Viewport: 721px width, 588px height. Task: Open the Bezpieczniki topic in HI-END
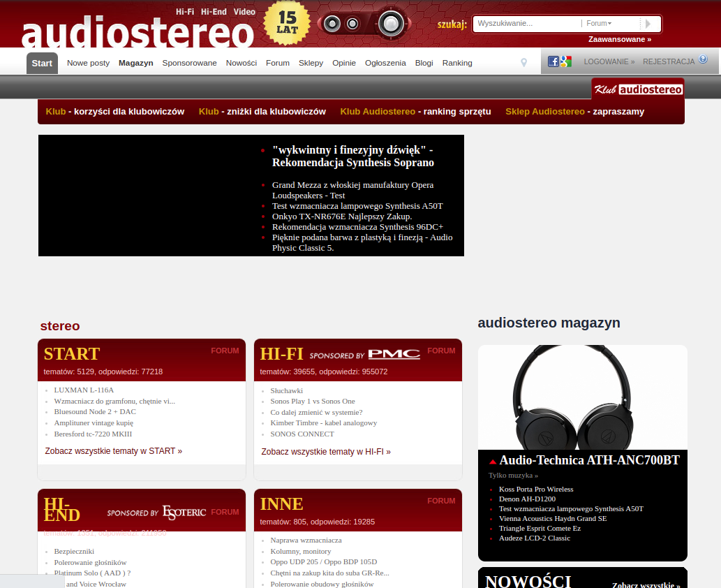pos(74,551)
